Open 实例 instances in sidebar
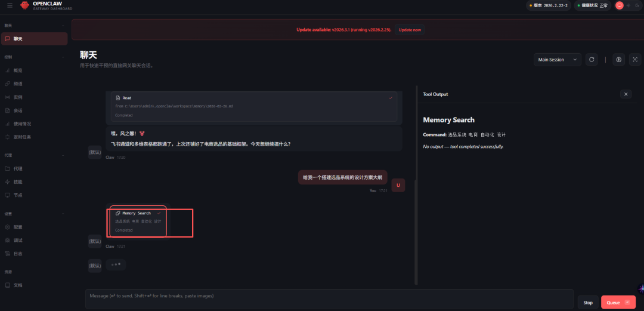 point(34,97)
